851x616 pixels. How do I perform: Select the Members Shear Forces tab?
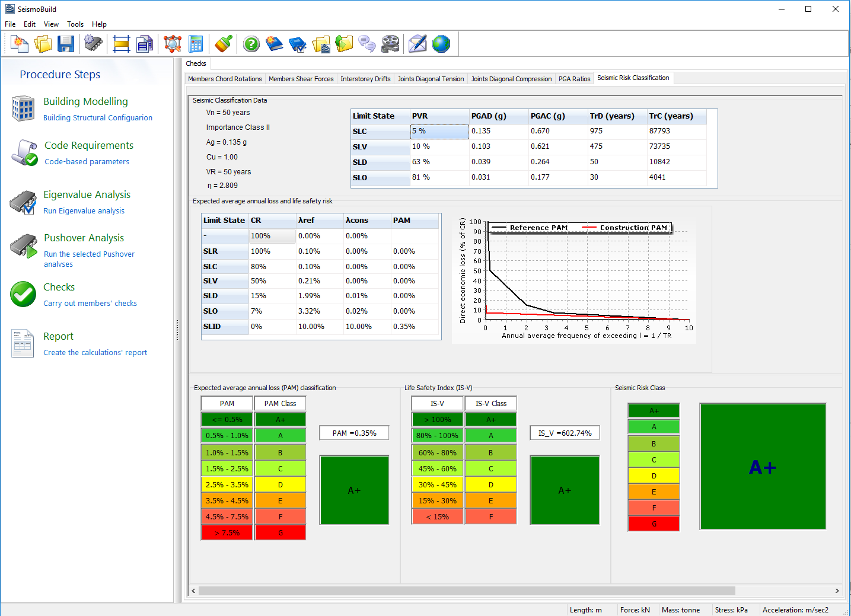(301, 79)
